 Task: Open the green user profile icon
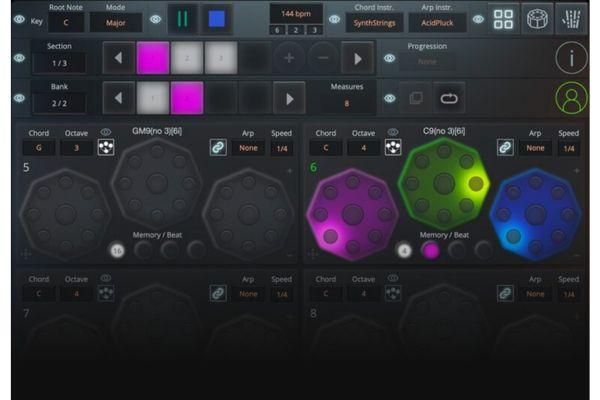(x=572, y=98)
